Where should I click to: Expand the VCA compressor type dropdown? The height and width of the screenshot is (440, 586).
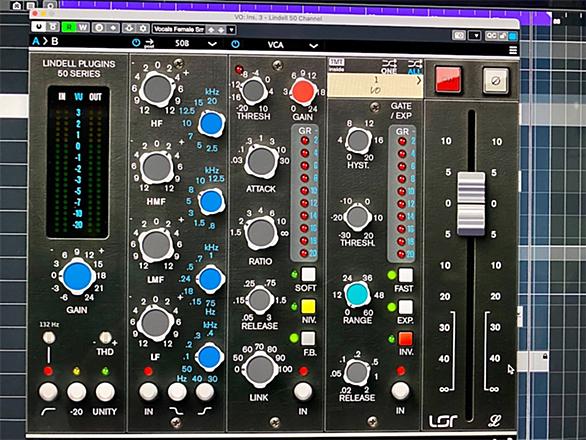[314, 46]
